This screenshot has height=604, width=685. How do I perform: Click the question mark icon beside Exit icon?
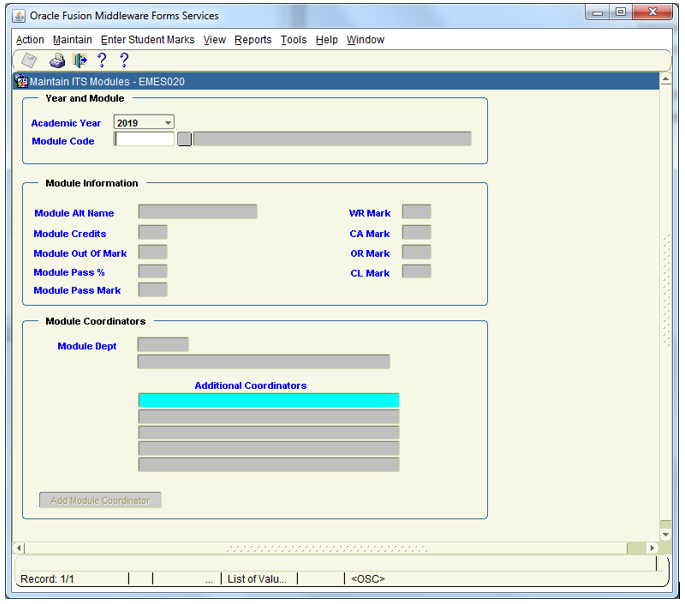[101, 61]
